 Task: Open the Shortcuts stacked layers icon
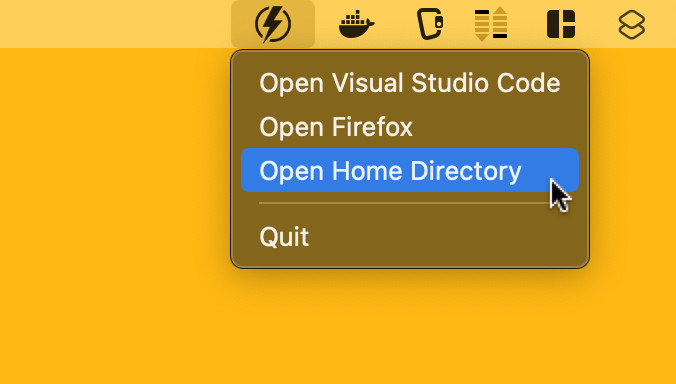632,25
